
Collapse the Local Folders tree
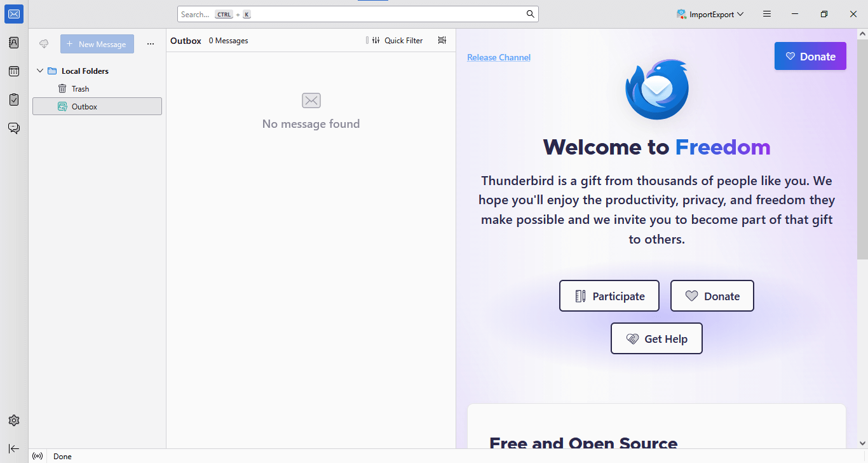click(x=40, y=71)
